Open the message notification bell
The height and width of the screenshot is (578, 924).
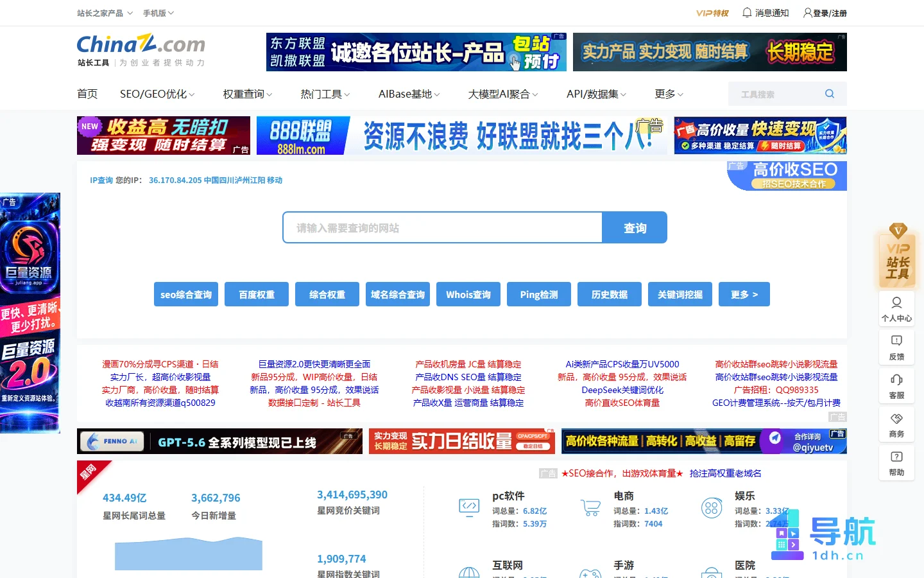747,13
